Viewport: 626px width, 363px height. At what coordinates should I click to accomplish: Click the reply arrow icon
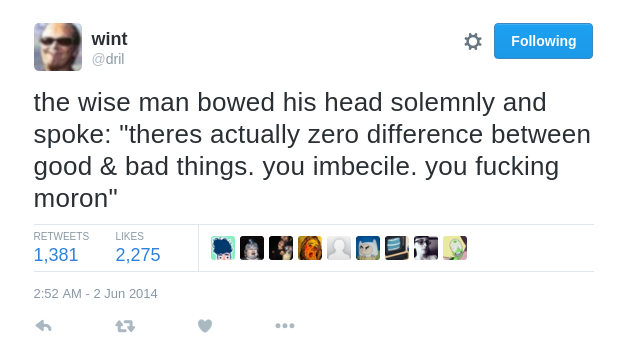click(x=44, y=326)
